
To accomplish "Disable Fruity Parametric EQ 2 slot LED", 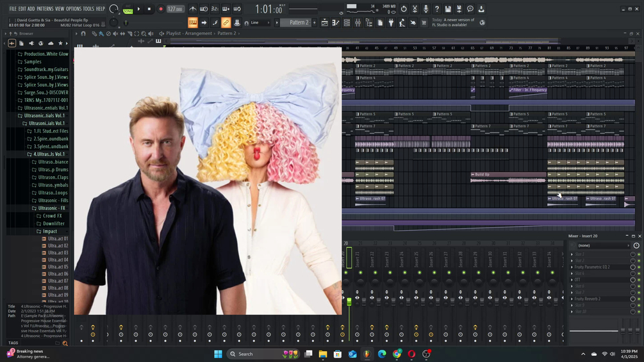I will click(x=639, y=267).
